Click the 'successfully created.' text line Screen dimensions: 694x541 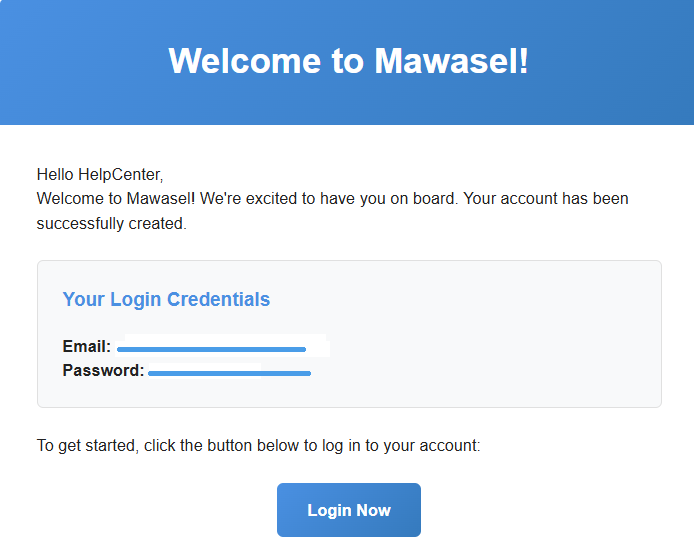112,224
